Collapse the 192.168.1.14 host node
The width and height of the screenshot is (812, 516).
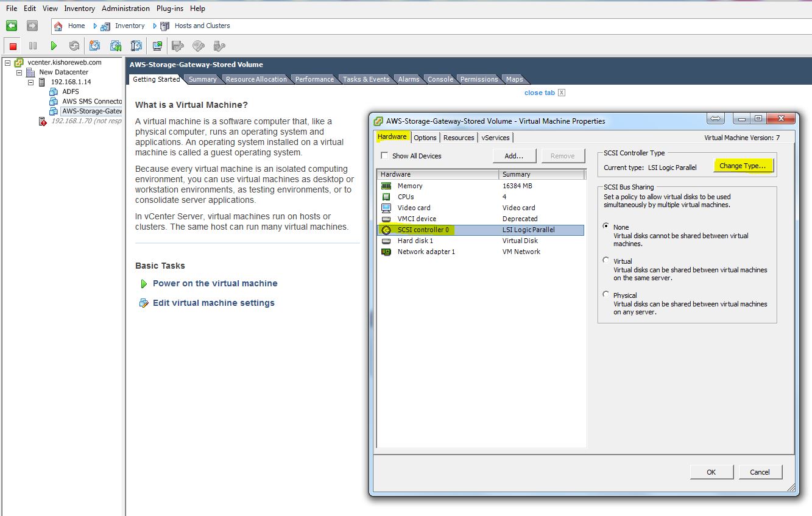pos(30,82)
